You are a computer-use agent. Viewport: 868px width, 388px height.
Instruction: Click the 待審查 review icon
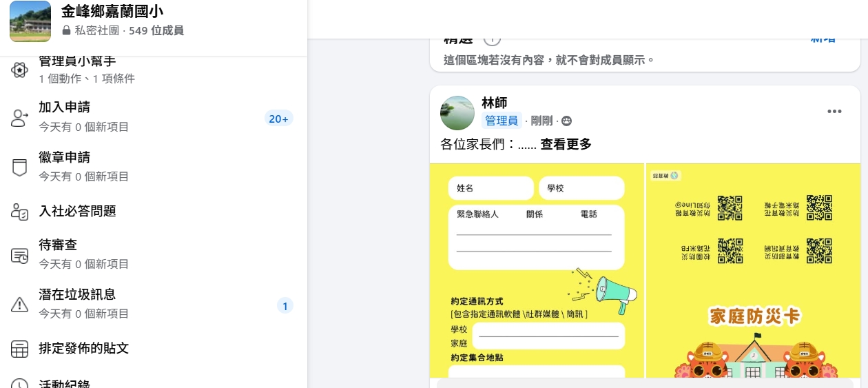coord(19,255)
